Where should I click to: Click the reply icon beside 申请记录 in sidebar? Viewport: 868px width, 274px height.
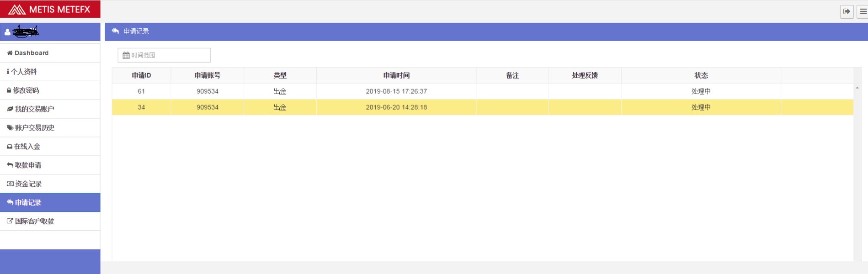coord(10,202)
